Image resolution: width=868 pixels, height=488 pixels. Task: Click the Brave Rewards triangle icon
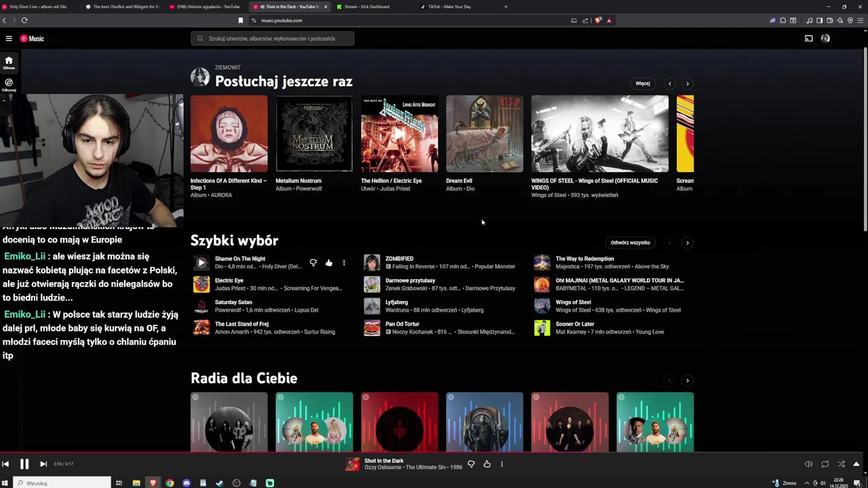[x=608, y=20]
